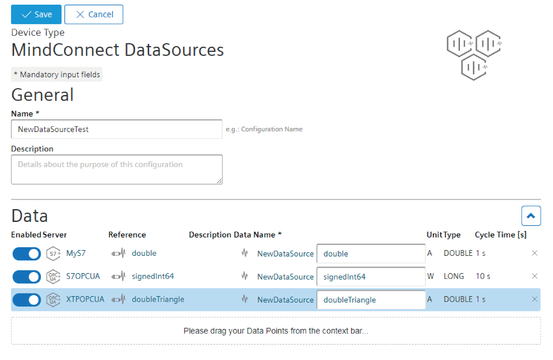Click the Reference column header
Viewport: 553px width, 360px height.
127,235
